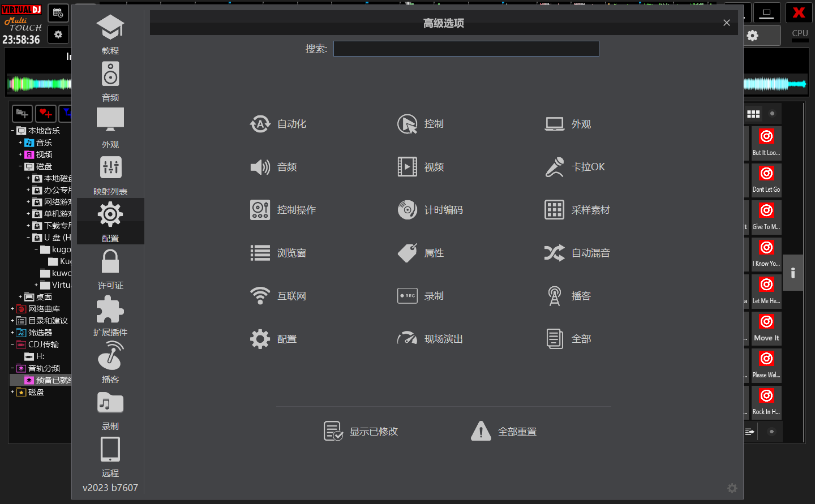This screenshot has width=815, height=504.
Task: Open the 互联网 internet settings category
Action: click(278, 296)
